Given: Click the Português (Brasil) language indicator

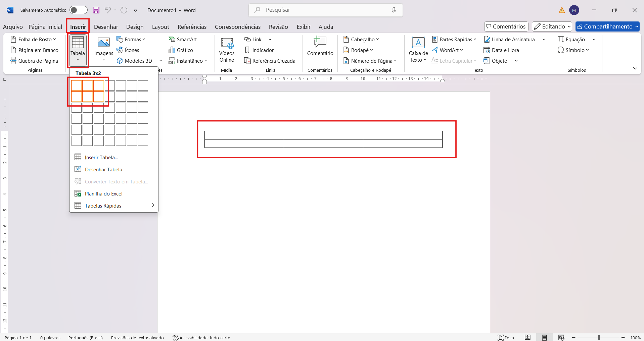Looking at the screenshot, I should point(86,338).
